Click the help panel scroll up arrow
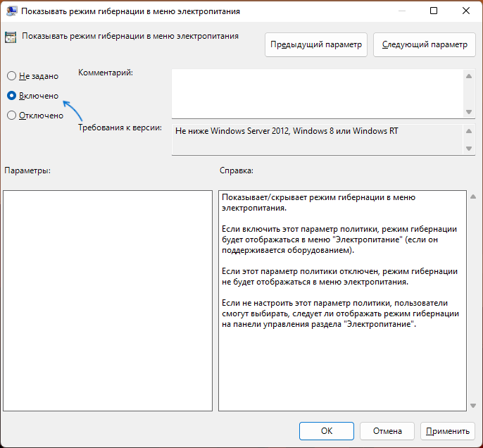Screen dimensions: 483x448 [x=473, y=197]
